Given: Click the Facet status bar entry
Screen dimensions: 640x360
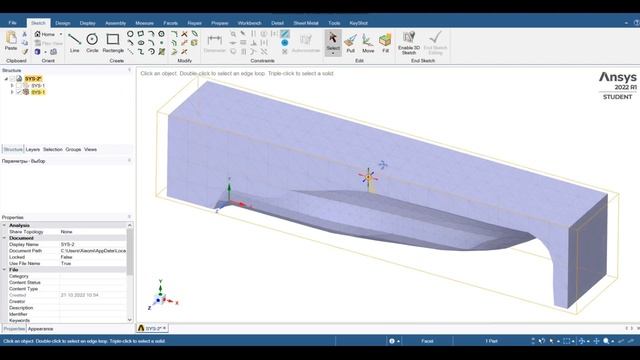Looking at the screenshot, I should point(427,341).
